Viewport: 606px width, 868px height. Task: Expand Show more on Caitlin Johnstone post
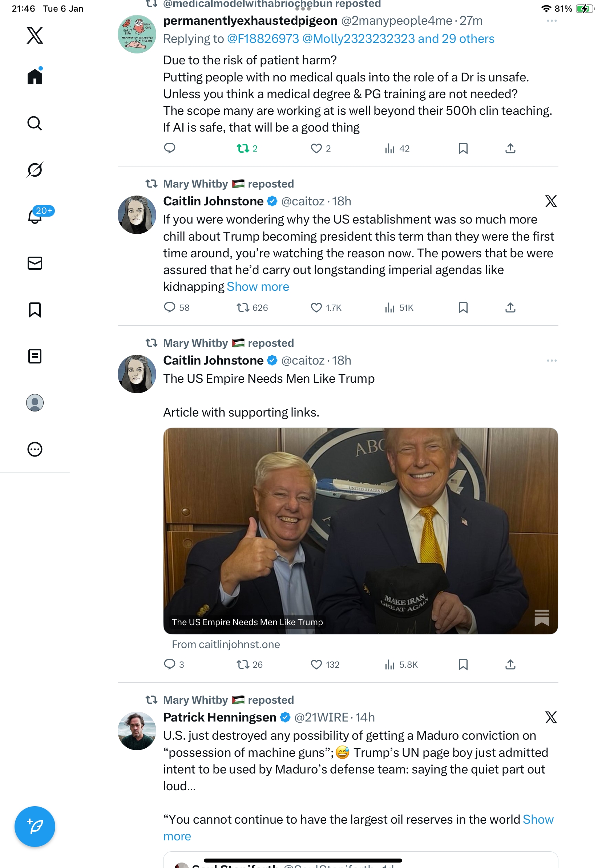click(258, 286)
